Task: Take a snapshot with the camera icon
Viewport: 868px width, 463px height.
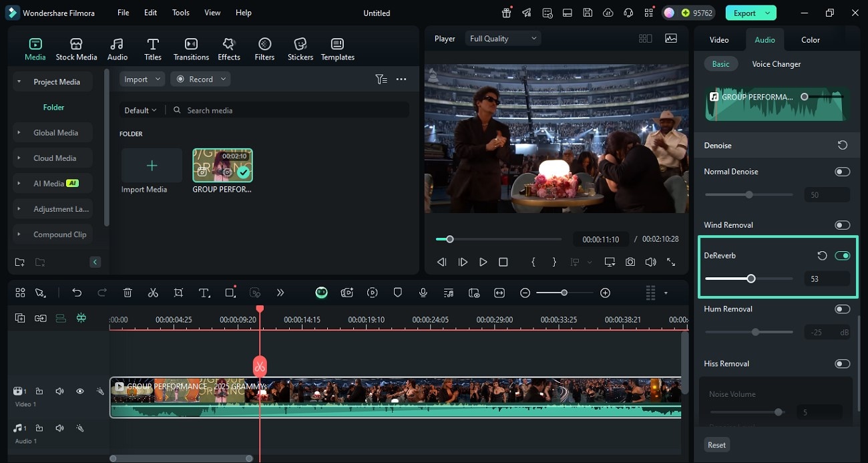Action: coord(630,262)
